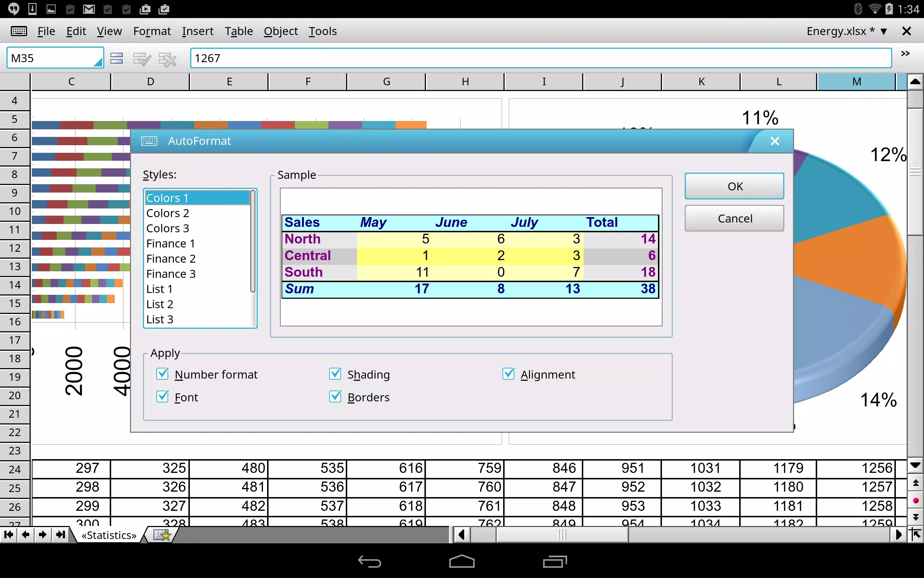Viewport: 924px width, 578px height.
Task: Toggle Font checkbox
Action: pyautogui.click(x=162, y=396)
